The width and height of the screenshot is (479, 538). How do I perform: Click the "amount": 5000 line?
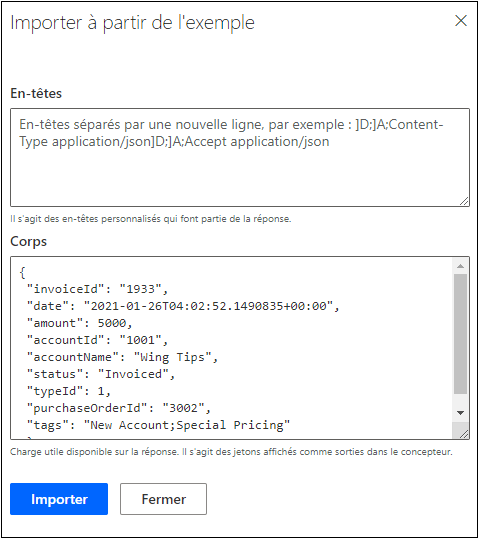(79, 323)
